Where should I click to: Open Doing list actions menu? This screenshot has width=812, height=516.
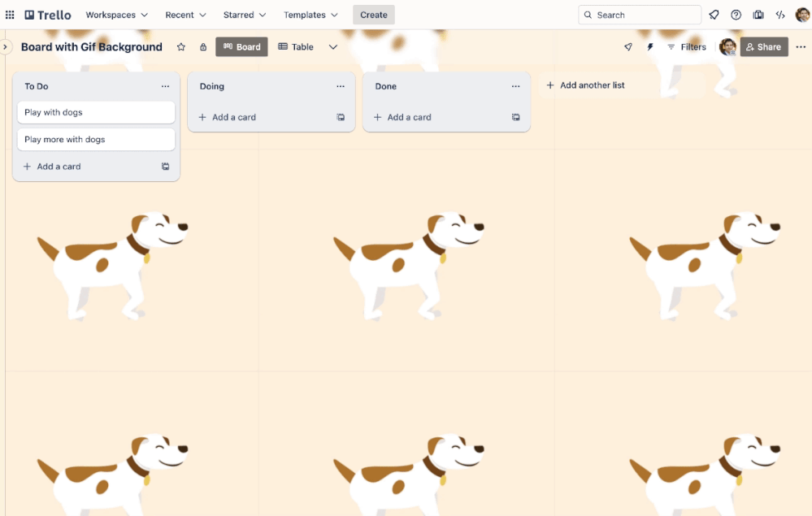tap(341, 86)
